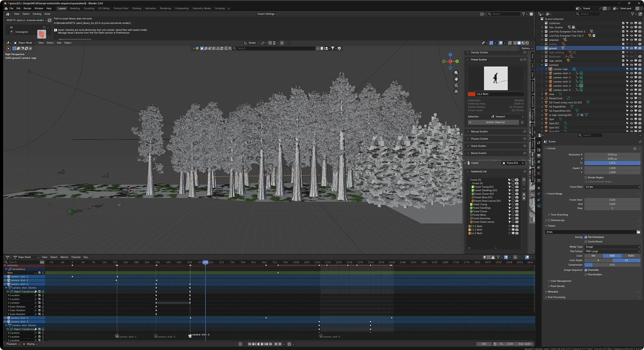Refresh the asset library
This screenshot has height=350, width=644.
[50, 20]
